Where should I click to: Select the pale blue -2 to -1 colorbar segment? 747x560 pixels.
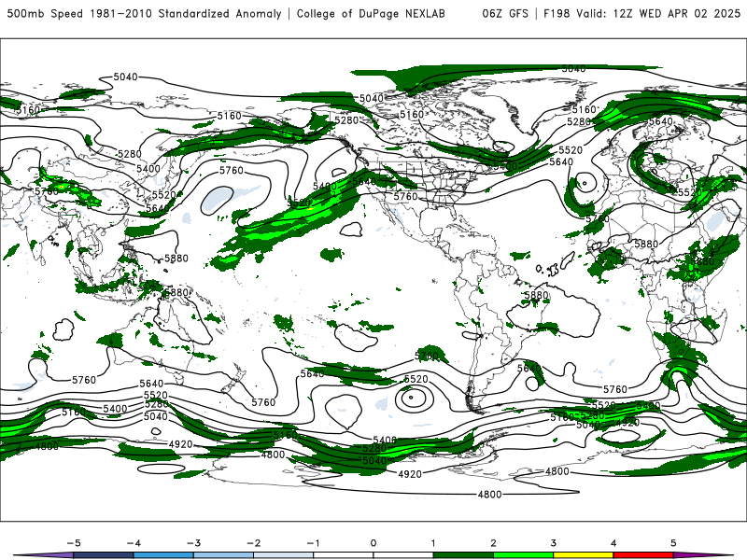click(x=284, y=555)
